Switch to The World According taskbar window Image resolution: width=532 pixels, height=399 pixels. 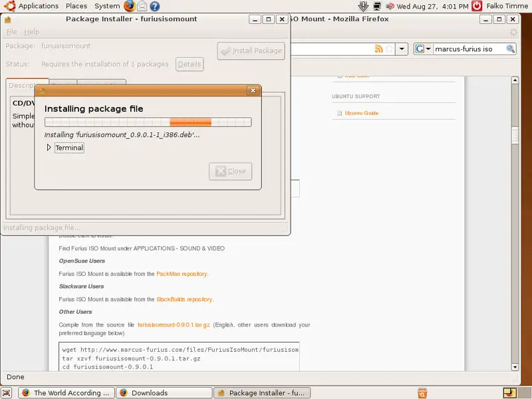click(x=66, y=393)
